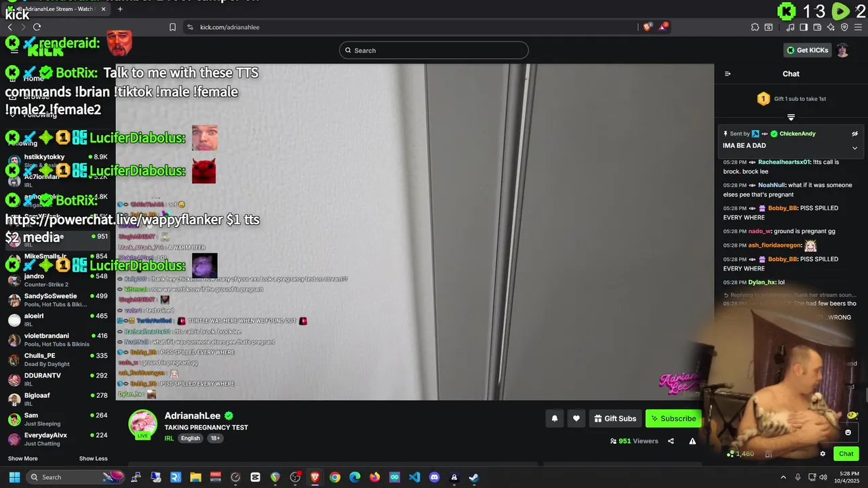Open browser extensions puzzle icon

[755, 27]
